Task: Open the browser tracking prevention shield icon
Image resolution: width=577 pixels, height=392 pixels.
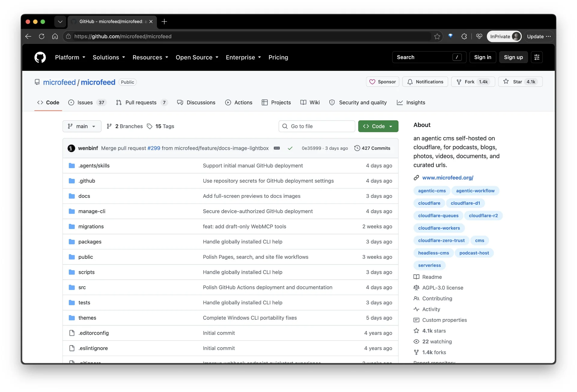Action: [x=450, y=36]
